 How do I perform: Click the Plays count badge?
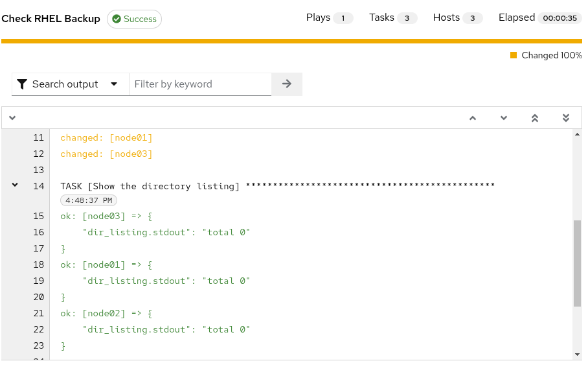pyautogui.click(x=343, y=18)
